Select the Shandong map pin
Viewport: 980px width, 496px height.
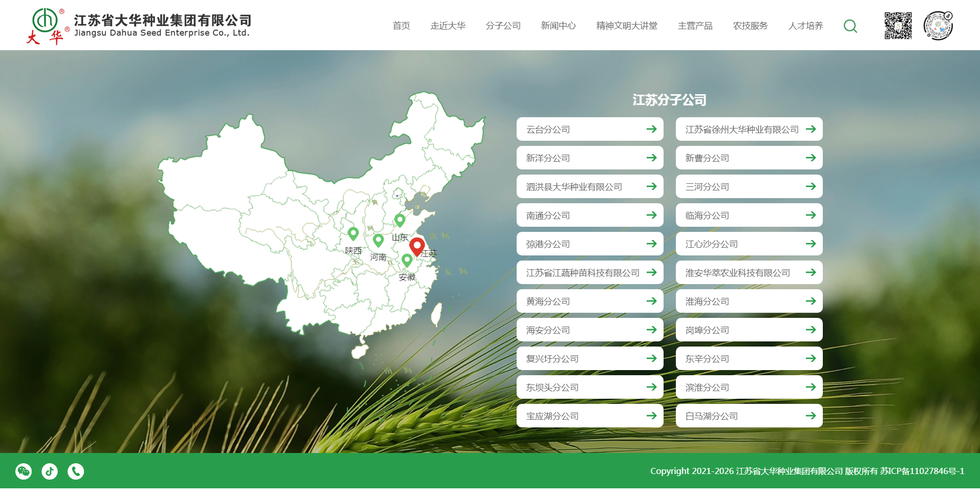pos(400,220)
